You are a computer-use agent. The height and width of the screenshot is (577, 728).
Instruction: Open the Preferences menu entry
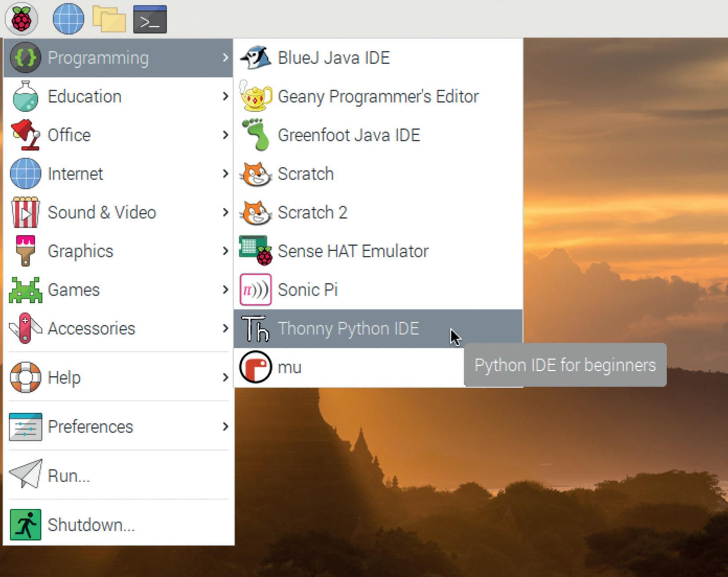coord(118,426)
